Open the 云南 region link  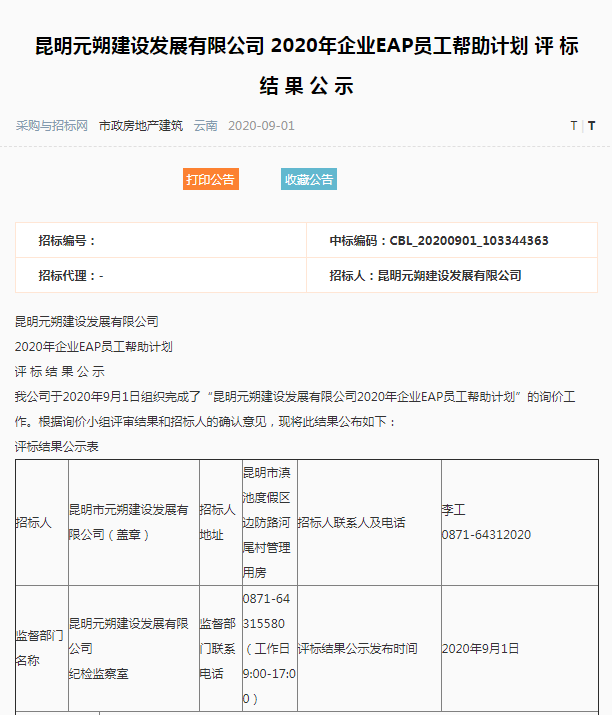[205, 126]
